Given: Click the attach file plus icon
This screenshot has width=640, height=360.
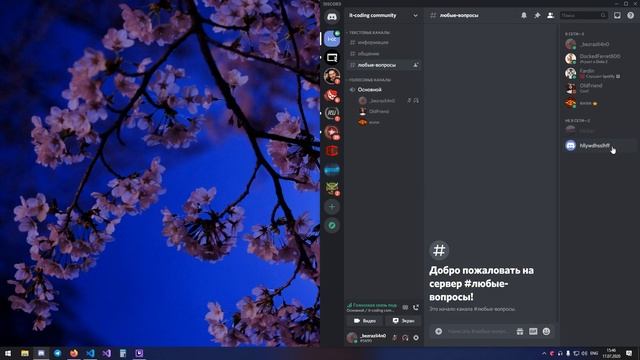Looking at the screenshot, I should 438,331.
